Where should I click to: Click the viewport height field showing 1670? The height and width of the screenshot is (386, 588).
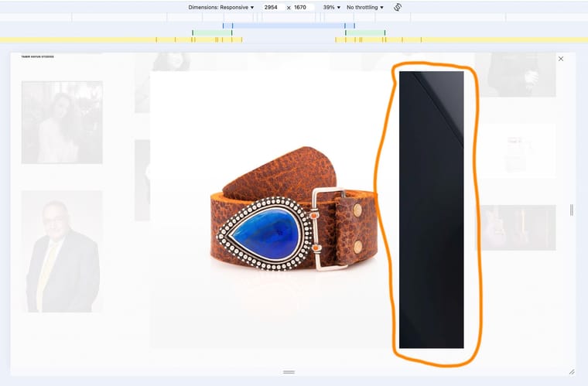300,7
